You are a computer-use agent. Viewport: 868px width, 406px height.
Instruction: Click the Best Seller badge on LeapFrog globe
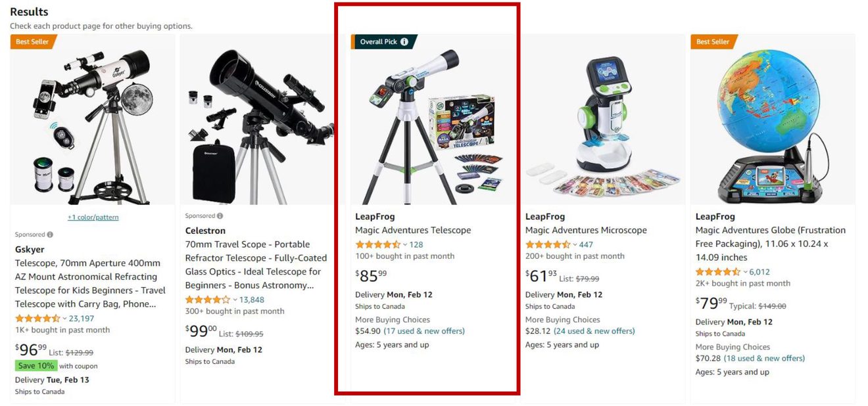point(713,42)
